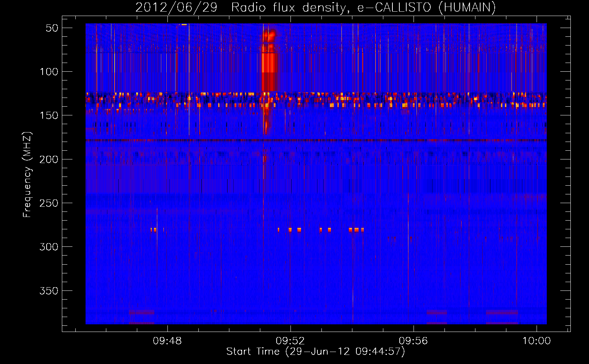Click the 'Frequency (MHZ)' axis label
The height and width of the screenshot is (364, 589).
coord(27,174)
